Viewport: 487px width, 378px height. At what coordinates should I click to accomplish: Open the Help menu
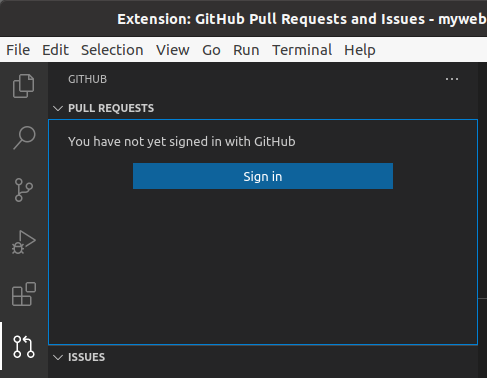[x=360, y=50]
